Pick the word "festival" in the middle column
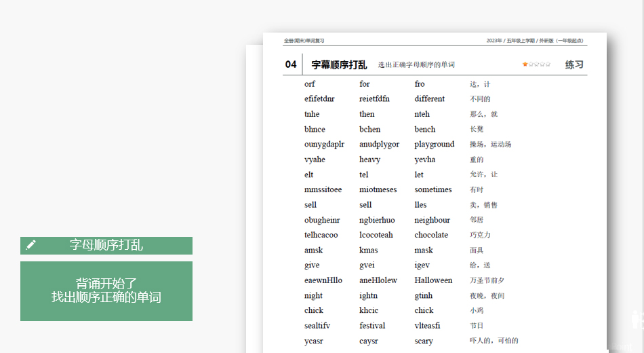This screenshot has width=644, height=353. [x=372, y=326]
